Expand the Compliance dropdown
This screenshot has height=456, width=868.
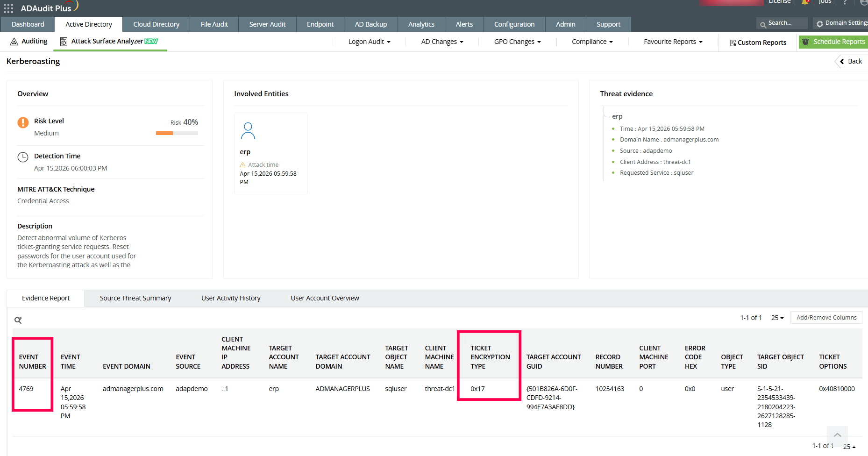click(592, 42)
